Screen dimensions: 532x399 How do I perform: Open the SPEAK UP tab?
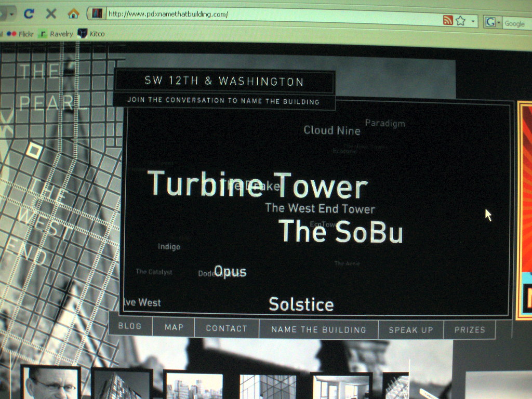[x=411, y=330]
